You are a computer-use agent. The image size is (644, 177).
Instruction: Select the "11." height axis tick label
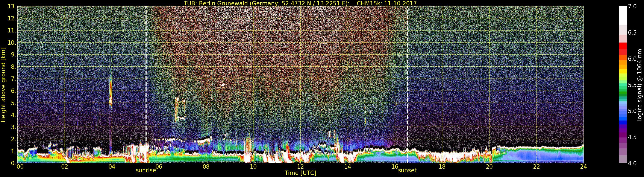point(12,31)
